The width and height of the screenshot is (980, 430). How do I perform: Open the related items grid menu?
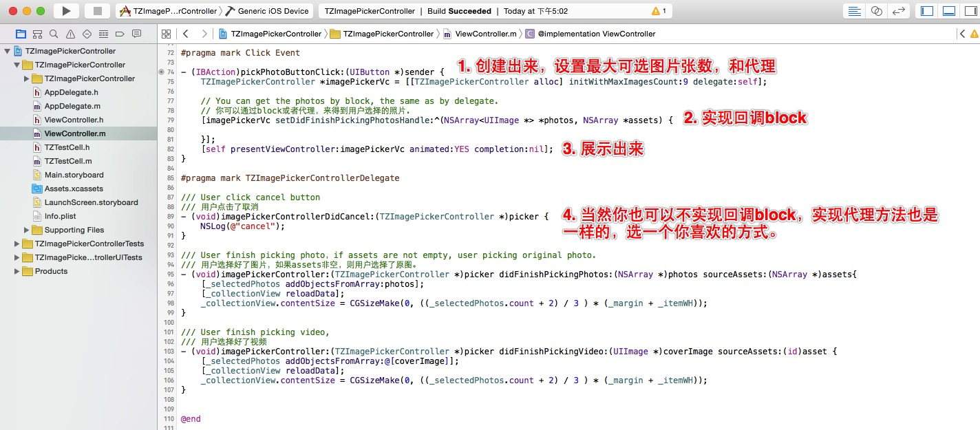pyautogui.click(x=166, y=34)
